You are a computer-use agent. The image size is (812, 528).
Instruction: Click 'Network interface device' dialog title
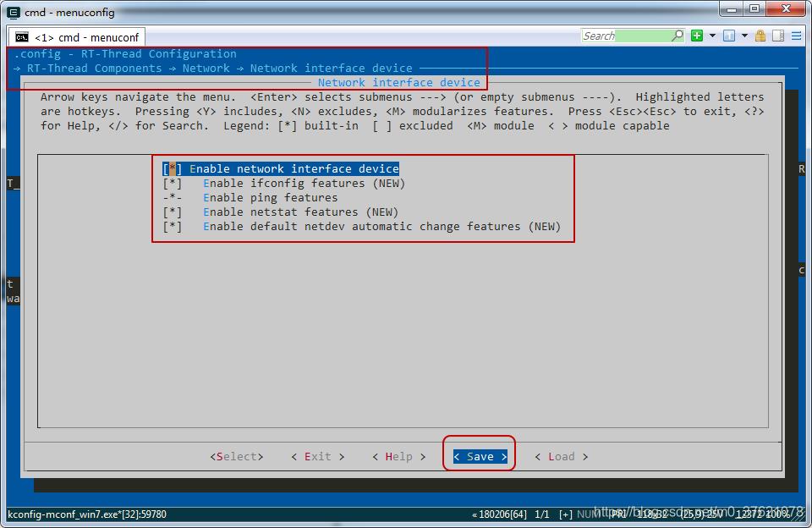[398, 83]
